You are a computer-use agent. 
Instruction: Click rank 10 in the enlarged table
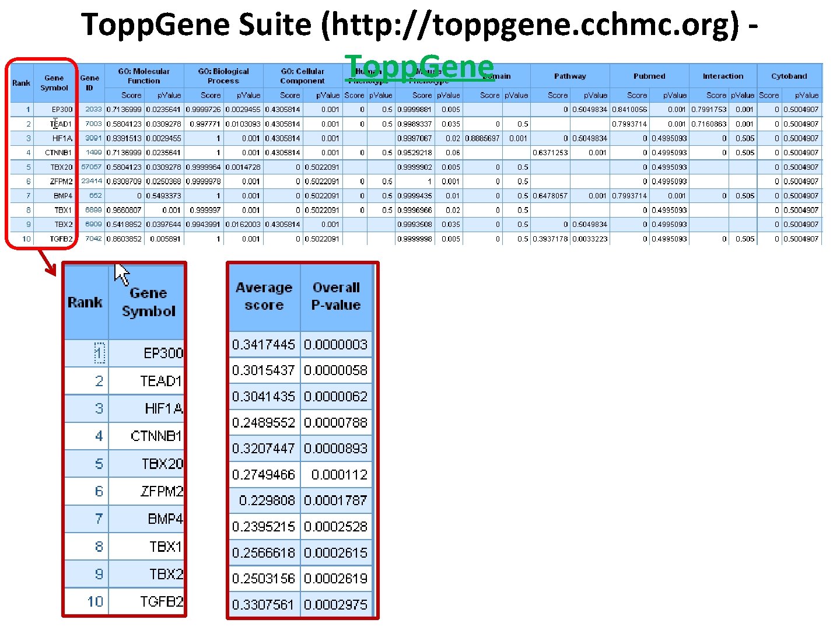coord(96,601)
